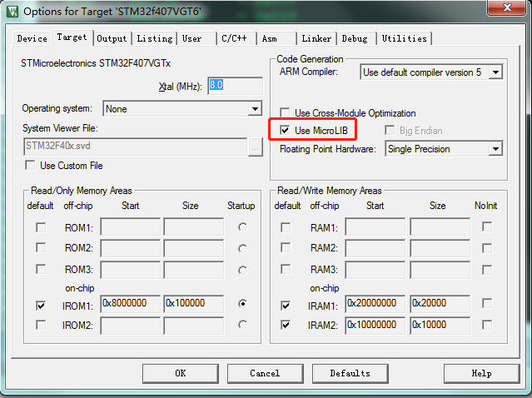Confirm settings with the OK button
532x398 pixels.
tap(181, 374)
